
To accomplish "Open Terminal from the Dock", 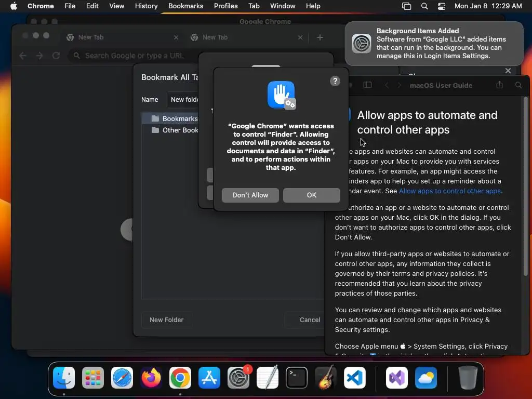I will tap(297, 378).
